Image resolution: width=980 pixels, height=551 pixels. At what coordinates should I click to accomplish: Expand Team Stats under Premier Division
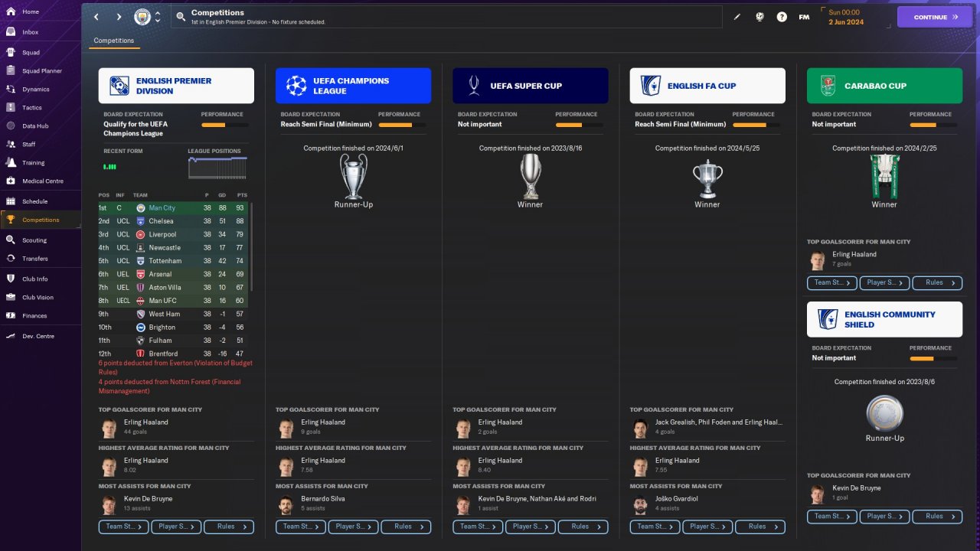coord(123,527)
